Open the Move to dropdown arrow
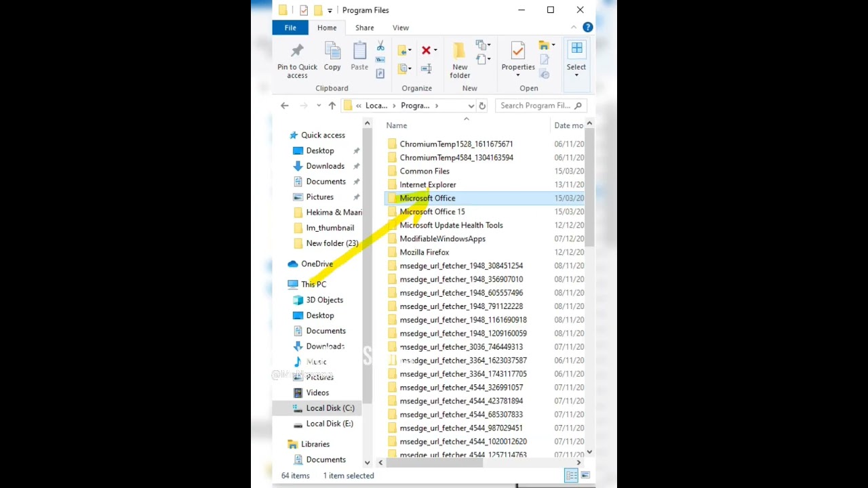The height and width of the screenshot is (488, 868). click(x=410, y=50)
